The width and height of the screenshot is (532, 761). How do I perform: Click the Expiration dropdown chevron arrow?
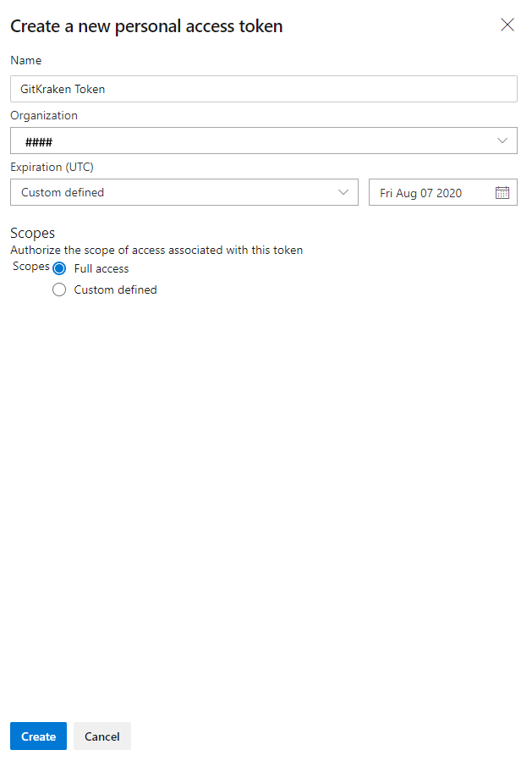point(344,192)
